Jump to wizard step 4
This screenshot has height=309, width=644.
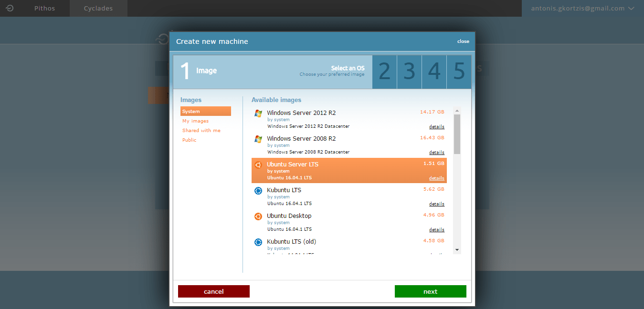click(x=434, y=72)
